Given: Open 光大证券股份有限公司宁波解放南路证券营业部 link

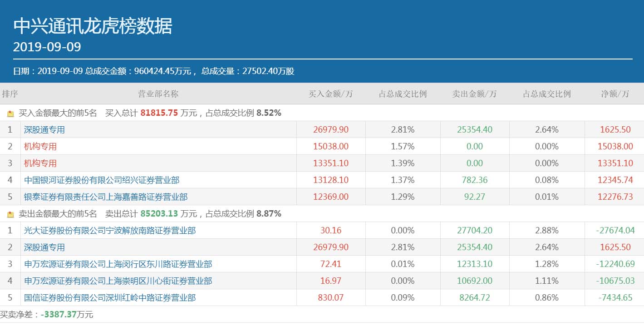Looking at the screenshot, I should pos(110,231).
